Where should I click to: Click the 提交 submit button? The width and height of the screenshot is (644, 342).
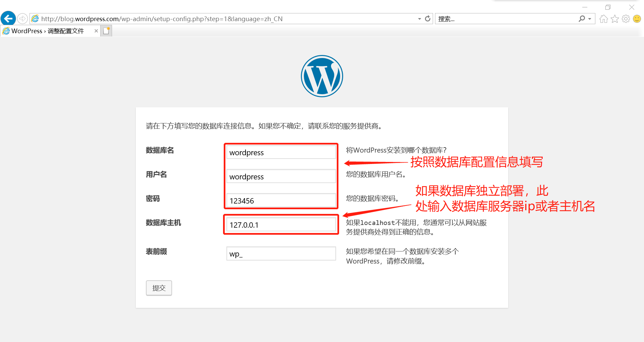pos(159,288)
